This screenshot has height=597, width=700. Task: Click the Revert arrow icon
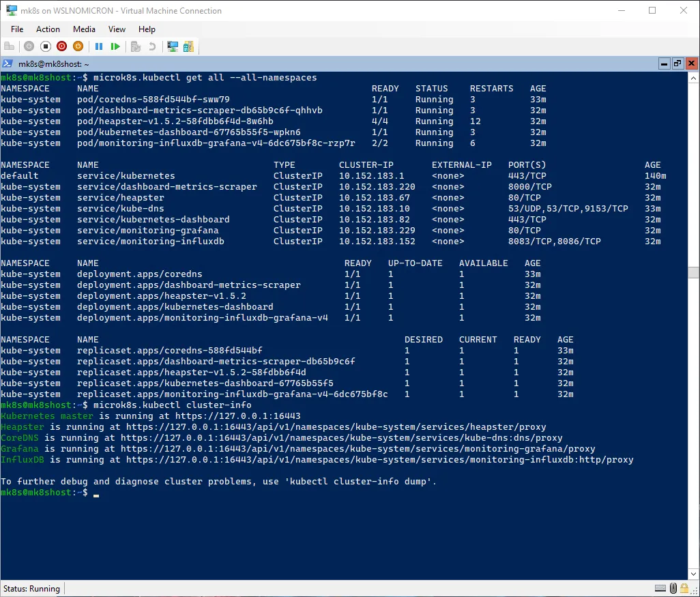pyautogui.click(x=151, y=46)
